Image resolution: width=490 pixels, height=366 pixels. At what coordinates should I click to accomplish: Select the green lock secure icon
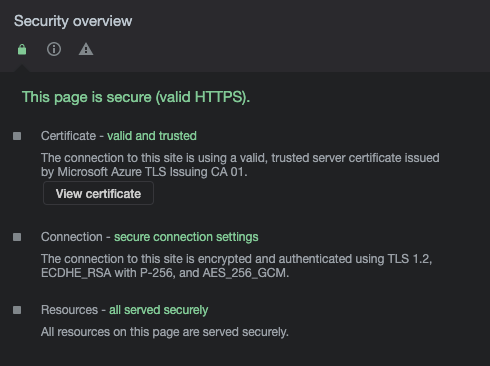22,50
